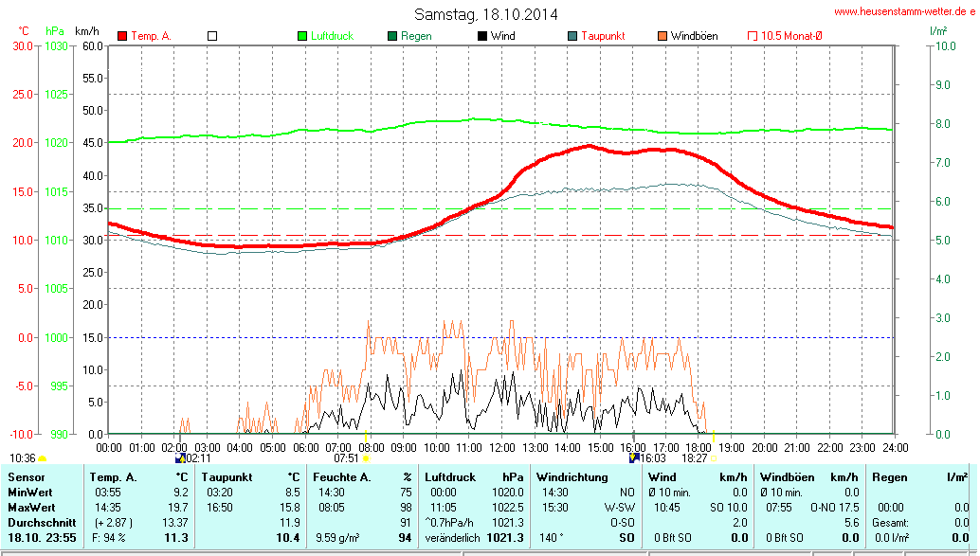
Task: Click the Gesamt: rain total label
Action: click(x=891, y=522)
